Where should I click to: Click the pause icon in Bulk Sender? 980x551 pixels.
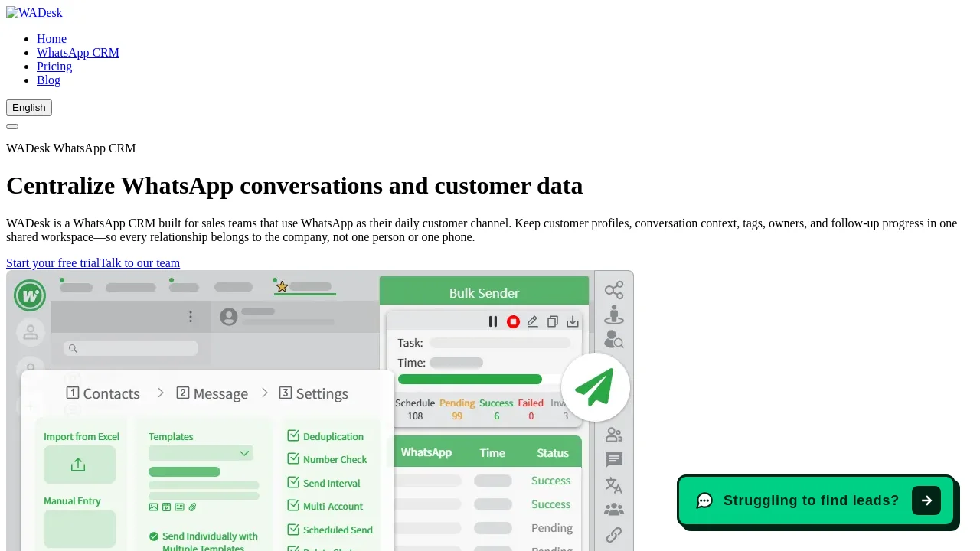tap(493, 321)
